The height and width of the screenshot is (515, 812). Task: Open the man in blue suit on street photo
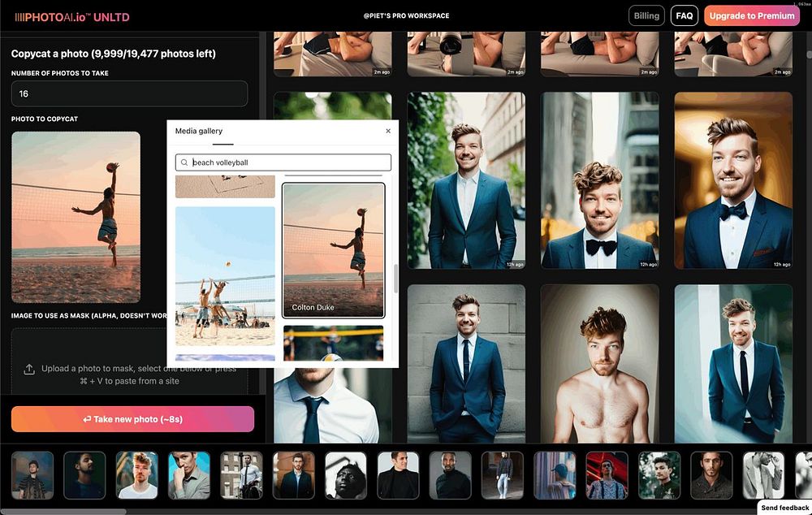pyautogui.click(x=466, y=180)
